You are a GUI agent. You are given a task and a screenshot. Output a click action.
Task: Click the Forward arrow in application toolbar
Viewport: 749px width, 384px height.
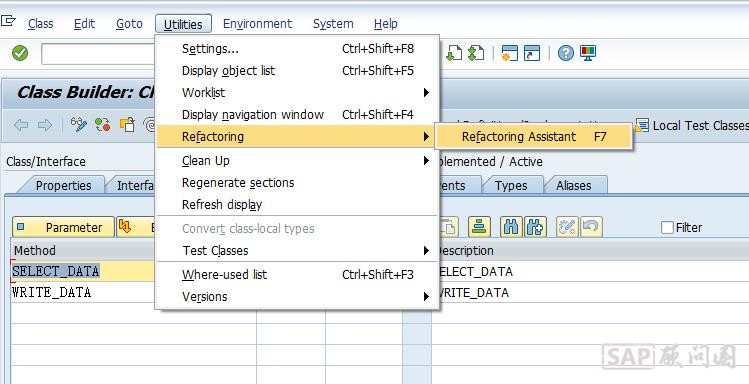click(x=44, y=125)
